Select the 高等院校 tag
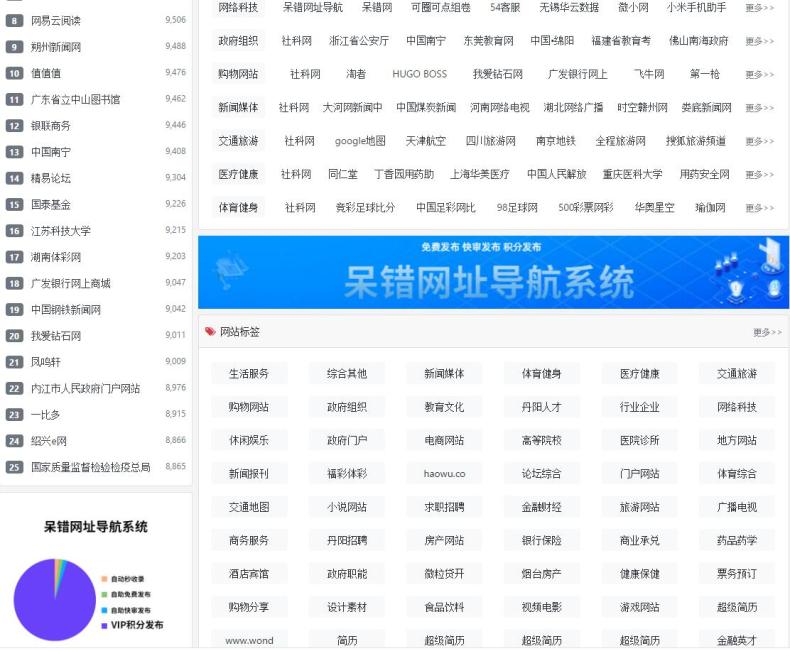Screen dimensions: 790x651 pyautogui.click(x=542, y=440)
